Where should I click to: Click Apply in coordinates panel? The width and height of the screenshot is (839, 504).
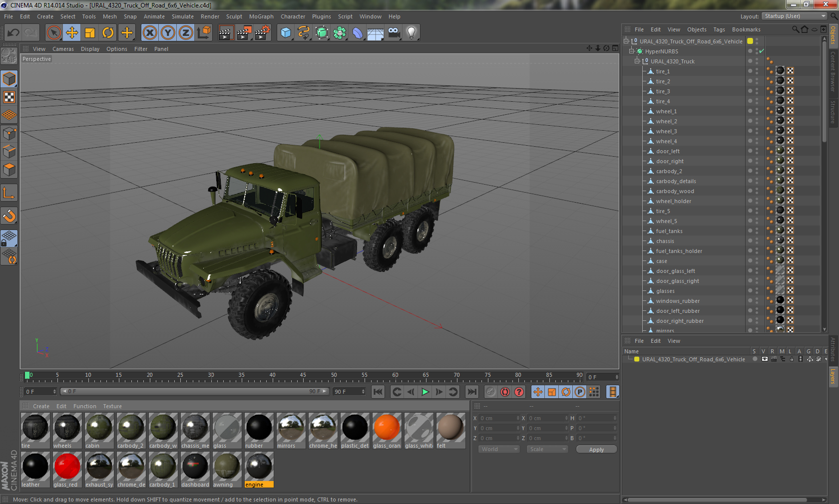point(596,450)
